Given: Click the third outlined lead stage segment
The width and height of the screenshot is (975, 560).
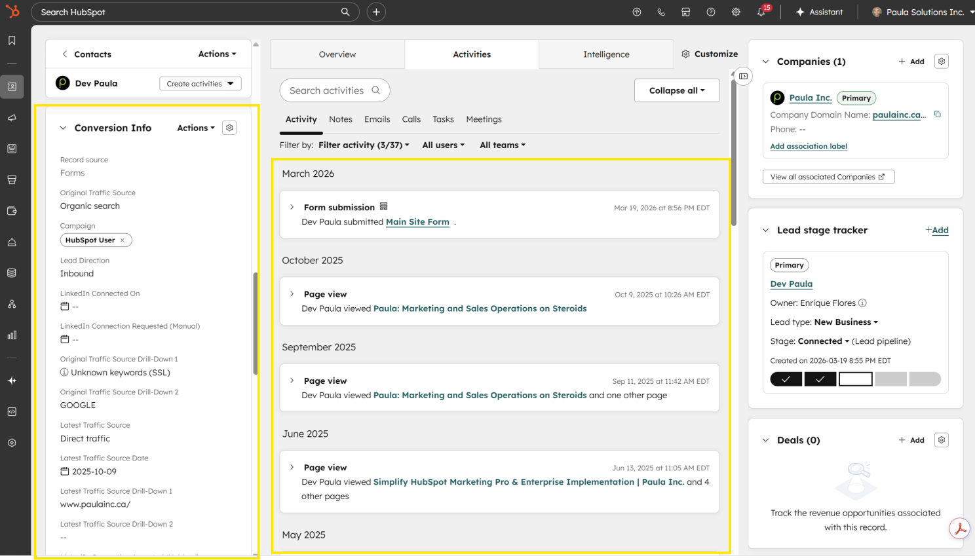Looking at the screenshot, I should pos(855,379).
